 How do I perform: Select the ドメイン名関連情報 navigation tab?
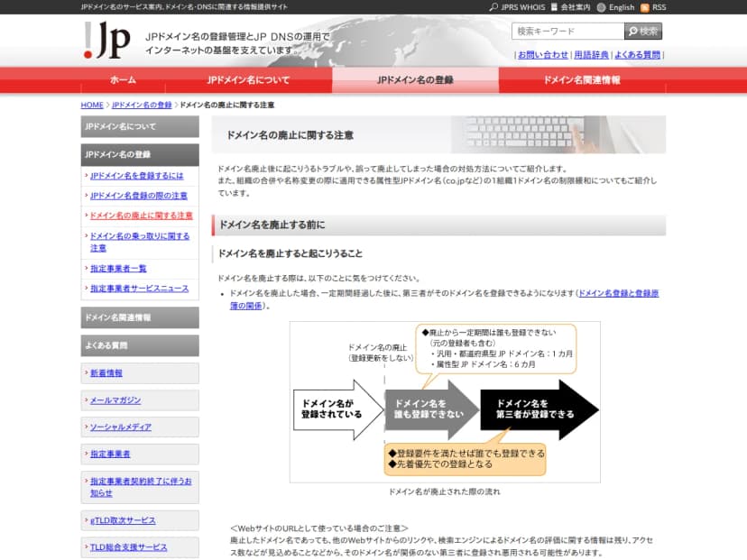[x=582, y=80]
